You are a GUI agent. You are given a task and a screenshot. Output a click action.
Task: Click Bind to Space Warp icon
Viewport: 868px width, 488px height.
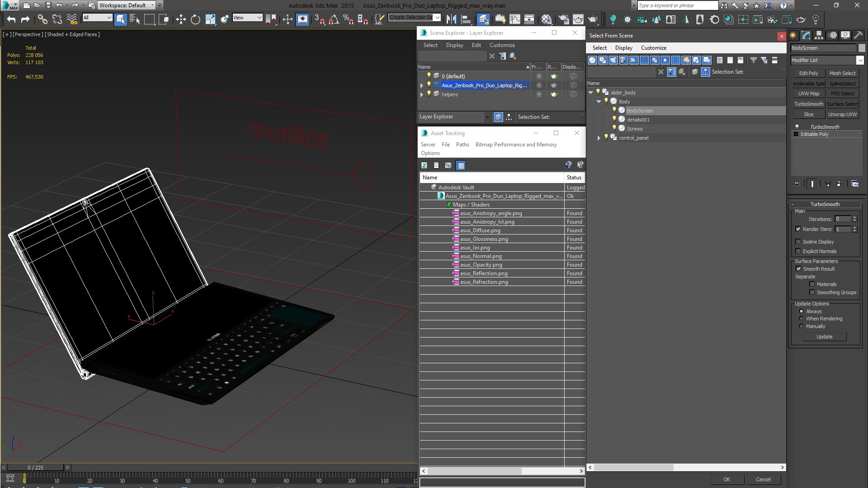tap(71, 19)
